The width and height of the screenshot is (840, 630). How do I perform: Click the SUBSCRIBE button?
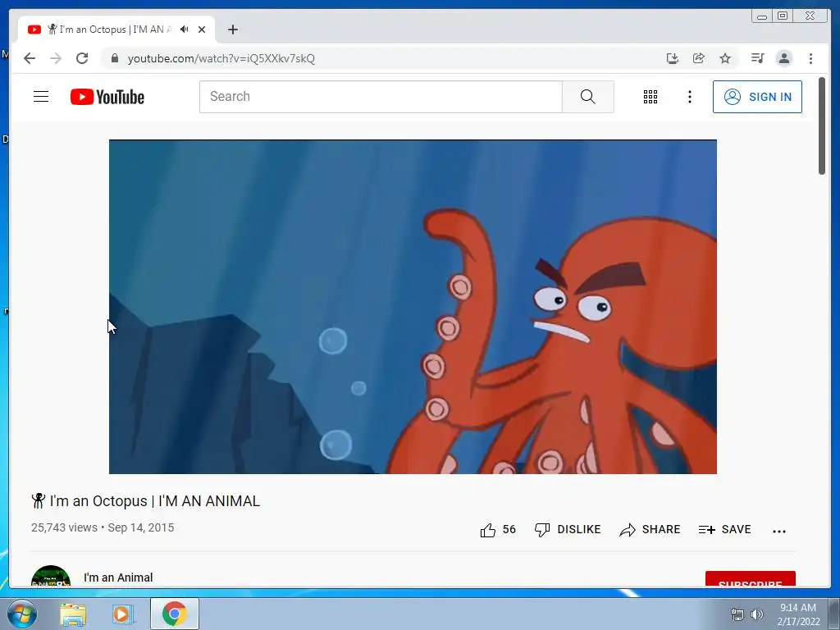coord(750,579)
